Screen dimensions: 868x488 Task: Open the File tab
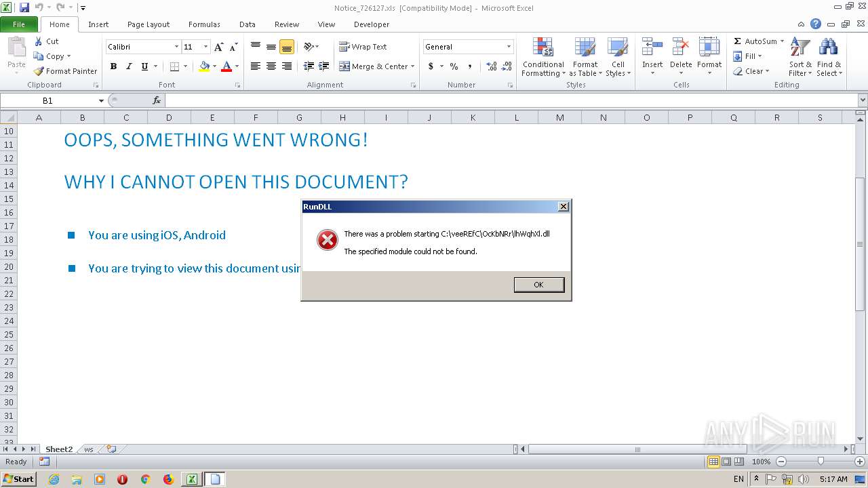19,24
